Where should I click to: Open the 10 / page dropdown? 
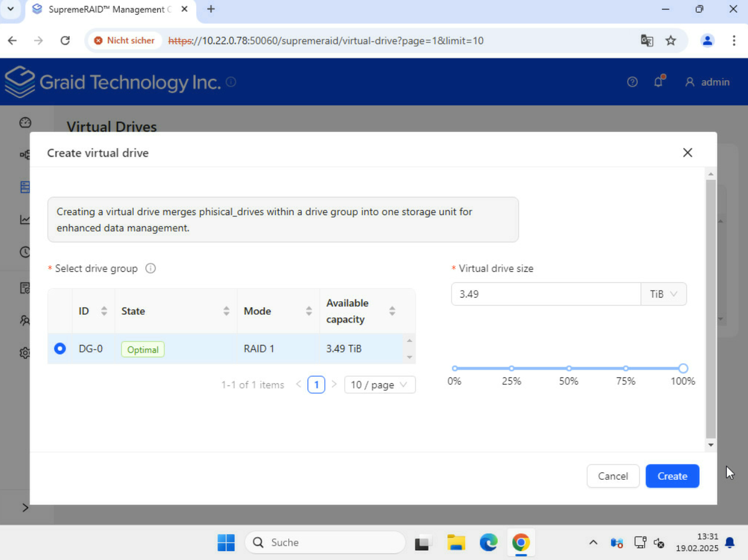tap(380, 385)
